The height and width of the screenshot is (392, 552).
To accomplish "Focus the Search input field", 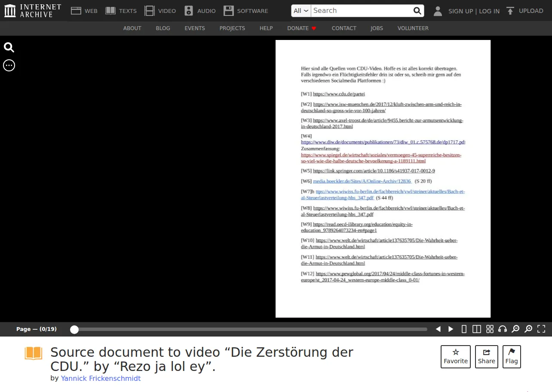I will 361,11.
